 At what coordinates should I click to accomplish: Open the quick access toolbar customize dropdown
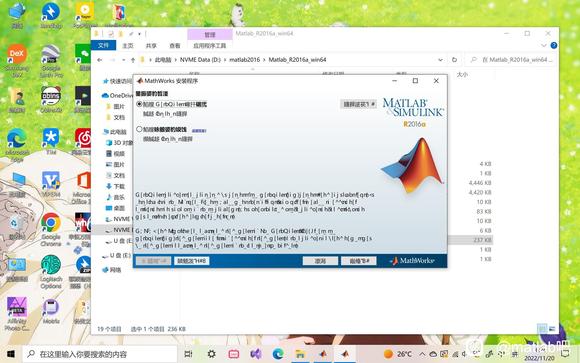[x=139, y=34]
